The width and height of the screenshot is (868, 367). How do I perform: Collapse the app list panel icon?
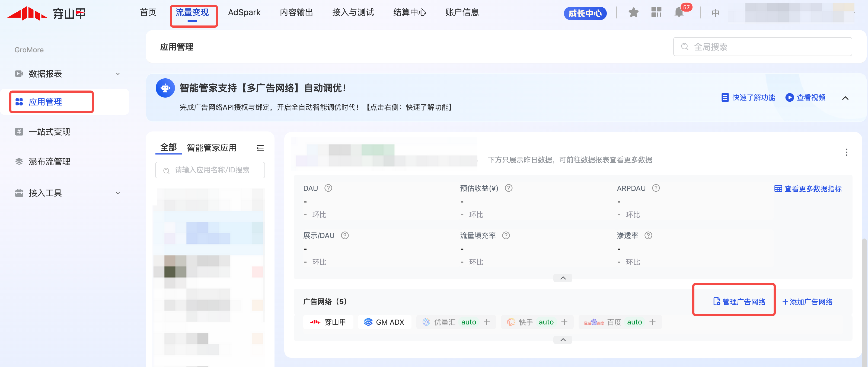click(260, 148)
